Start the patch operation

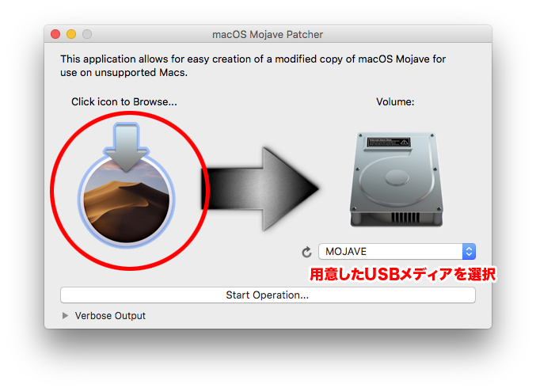coord(268,295)
